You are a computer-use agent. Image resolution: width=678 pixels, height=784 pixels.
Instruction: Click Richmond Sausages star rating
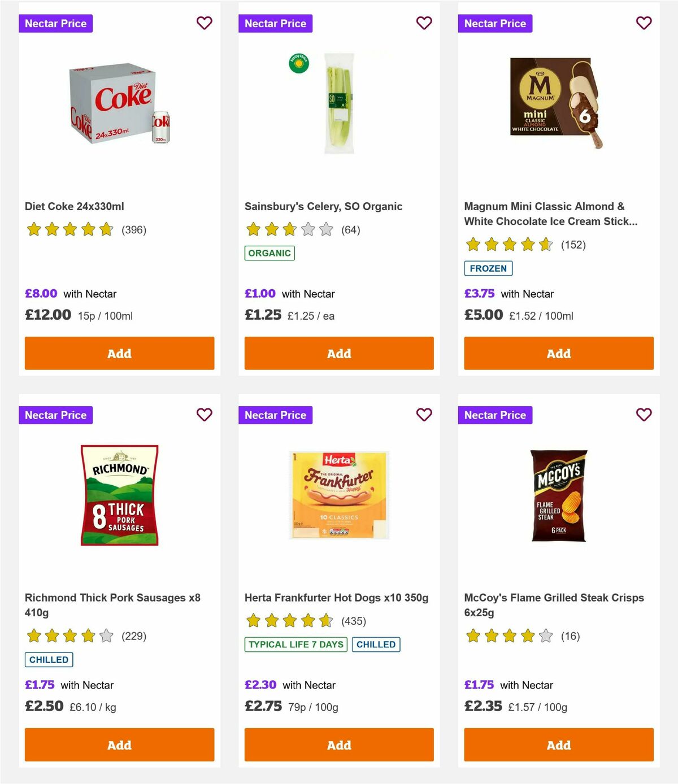70,636
